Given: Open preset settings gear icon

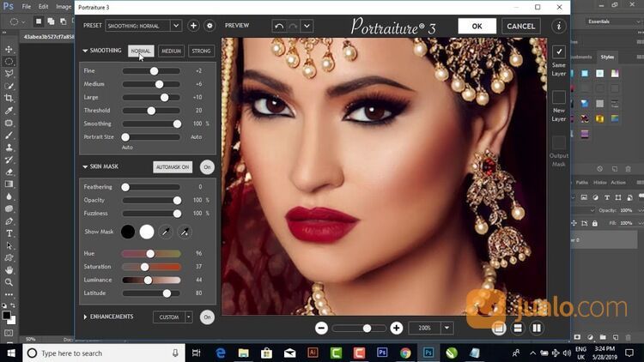Looking at the screenshot, I should click(209, 26).
